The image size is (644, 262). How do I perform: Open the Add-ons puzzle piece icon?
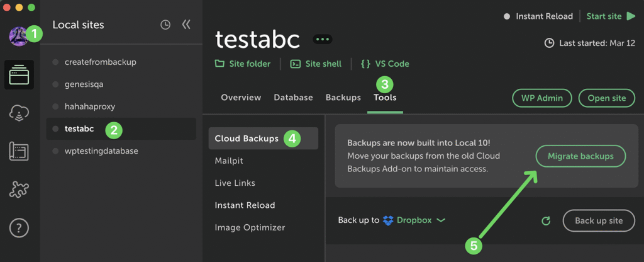tap(19, 188)
